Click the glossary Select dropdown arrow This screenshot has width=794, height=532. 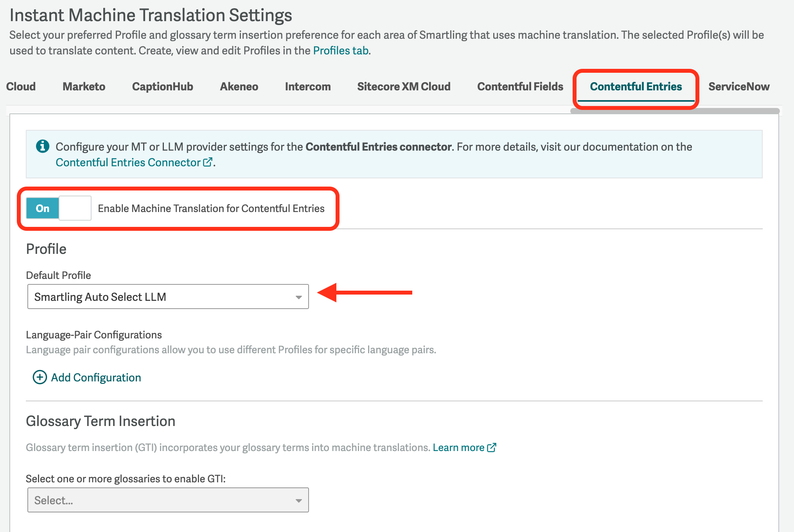coord(299,501)
